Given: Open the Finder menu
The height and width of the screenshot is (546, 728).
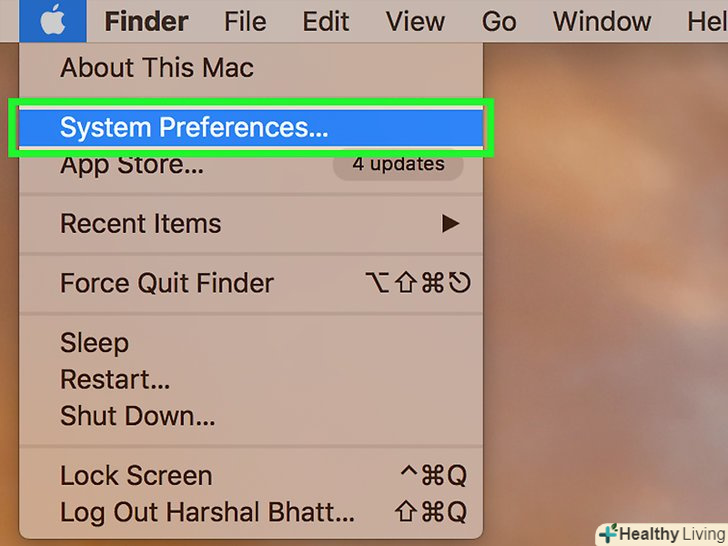Looking at the screenshot, I should tap(146, 21).
